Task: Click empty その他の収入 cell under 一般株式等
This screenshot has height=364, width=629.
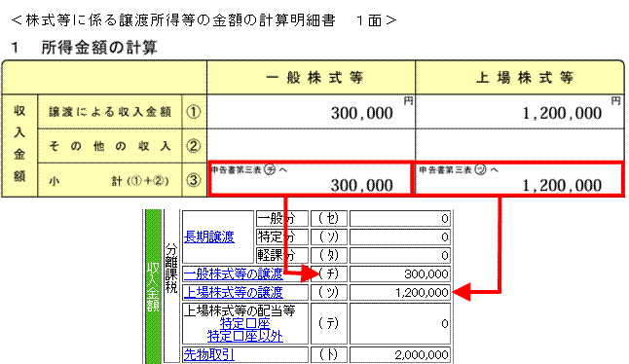Action: point(312,146)
